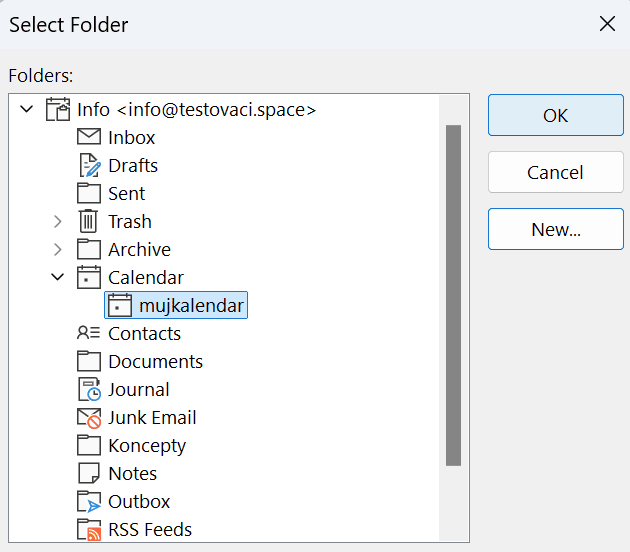Screen dimensions: 630x552
Task: Collapse the Calendar folder
Action: click(57, 277)
